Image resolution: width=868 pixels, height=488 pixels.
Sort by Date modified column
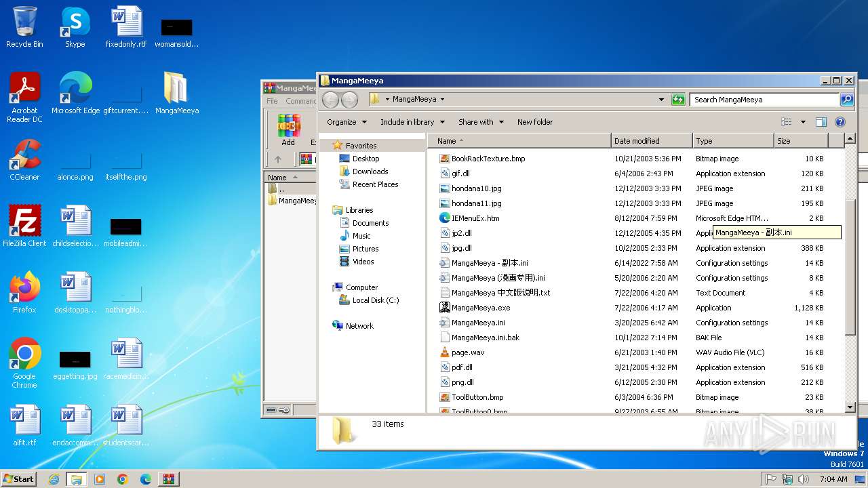coord(652,141)
